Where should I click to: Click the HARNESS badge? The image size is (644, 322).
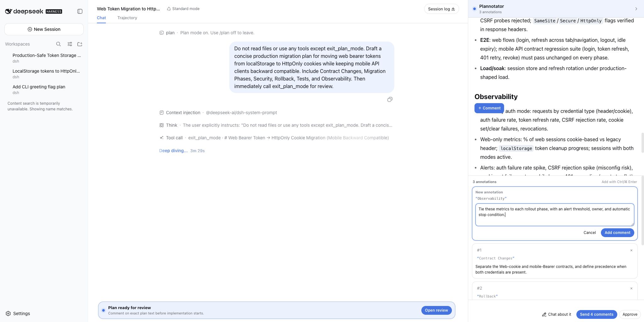coord(54,12)
